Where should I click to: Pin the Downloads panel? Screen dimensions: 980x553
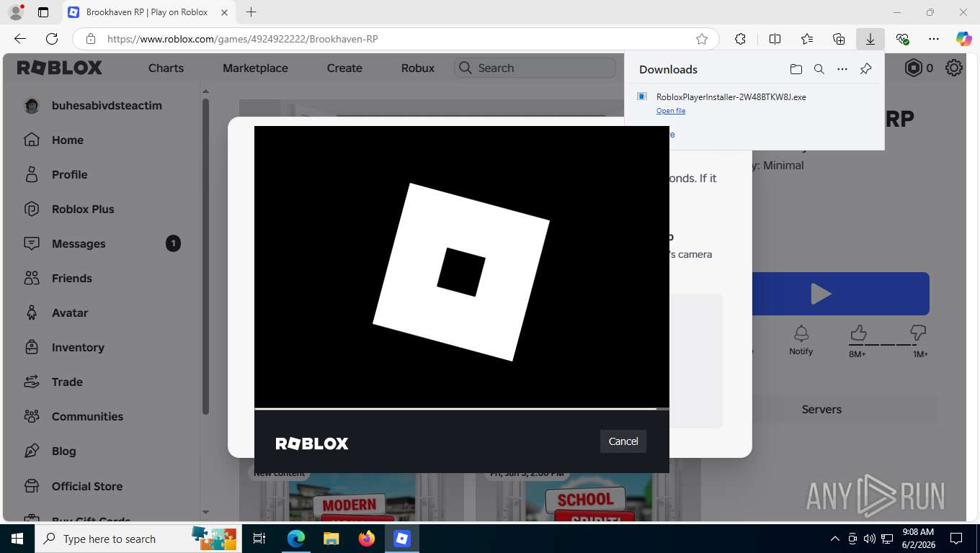click(865, 69)
